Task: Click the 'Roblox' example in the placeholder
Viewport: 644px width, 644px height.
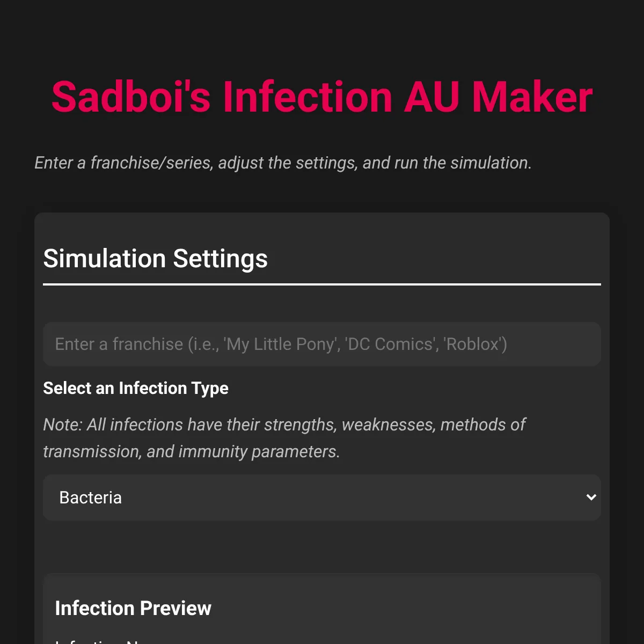Action: pyautogui.click(x=474, y=344)
